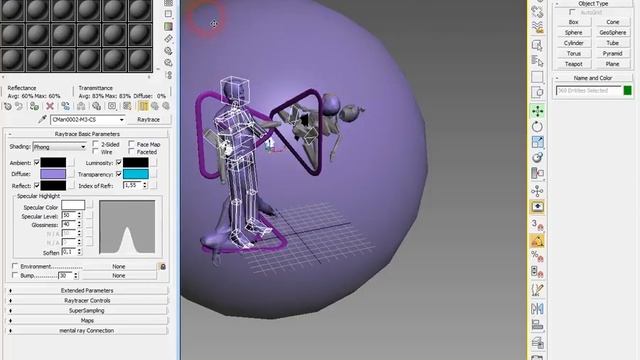640x360 pixels.
Task: Collapse the Name and Color rollout
Action: 593,78
